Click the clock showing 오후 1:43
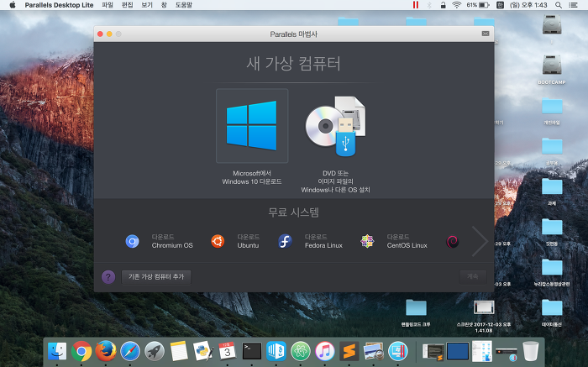The width and height of the screenshot is (588, 367). pyautogui.click(x=528, y=5)
